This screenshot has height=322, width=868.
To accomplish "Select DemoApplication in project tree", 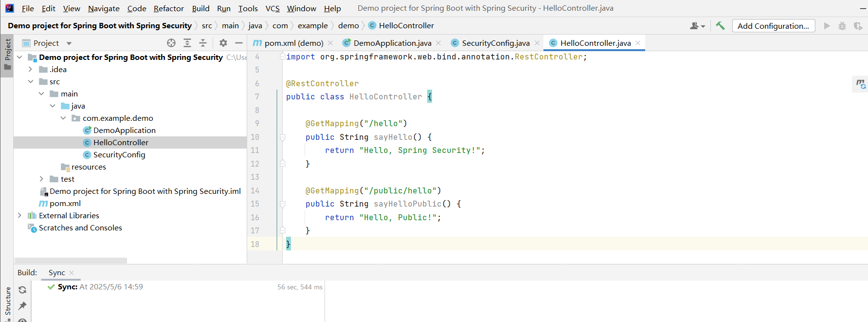I will pos(124,130).
